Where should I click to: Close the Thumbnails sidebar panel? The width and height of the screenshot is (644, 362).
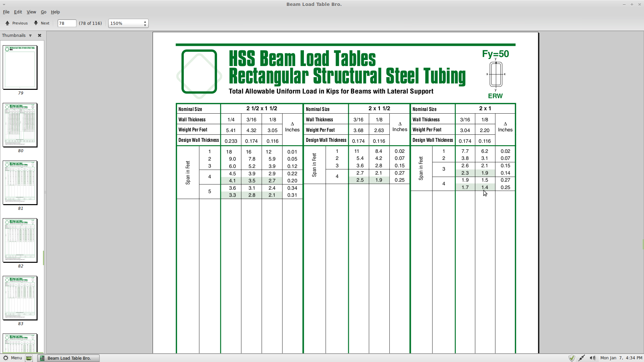(40, 36)
